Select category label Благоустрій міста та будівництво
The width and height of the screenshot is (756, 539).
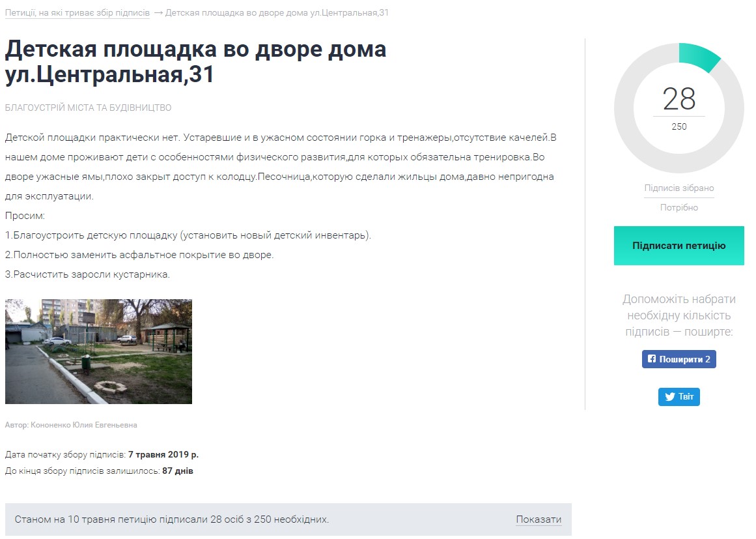pyautogui.click(x=88, y=108)
